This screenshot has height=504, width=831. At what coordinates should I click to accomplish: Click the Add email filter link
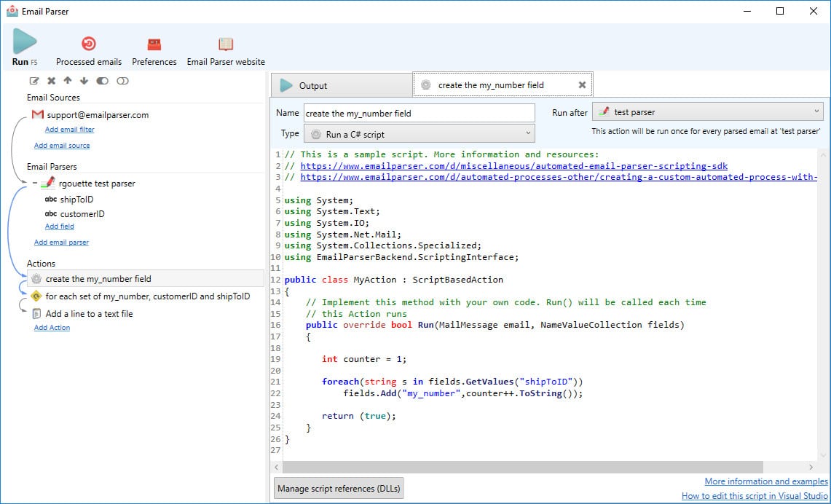69,130
